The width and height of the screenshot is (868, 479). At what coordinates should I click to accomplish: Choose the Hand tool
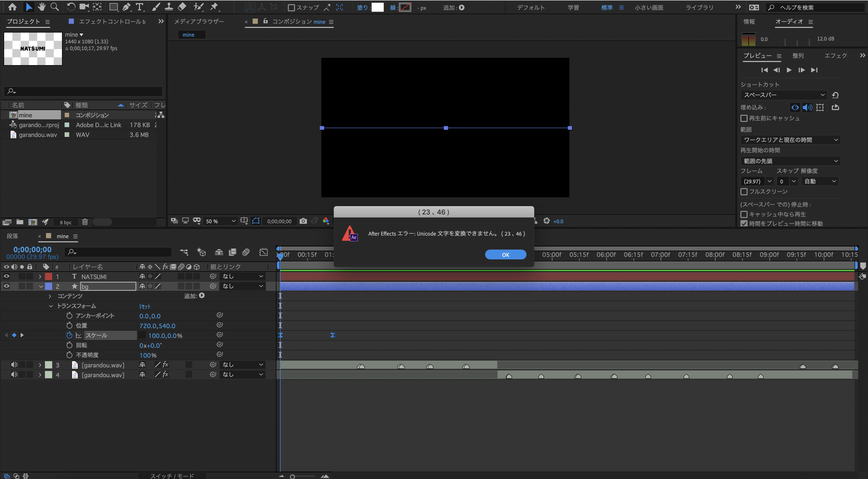[42, 7]
